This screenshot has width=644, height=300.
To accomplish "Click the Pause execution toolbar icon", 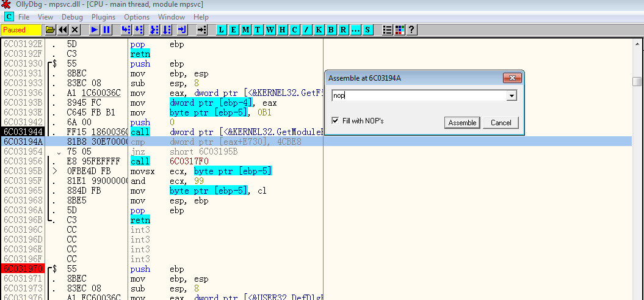I will [x=107, y=29].
